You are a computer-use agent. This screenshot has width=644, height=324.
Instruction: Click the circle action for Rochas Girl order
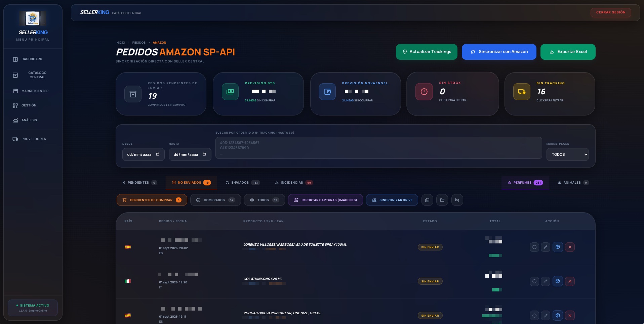(x=534, y=316)
